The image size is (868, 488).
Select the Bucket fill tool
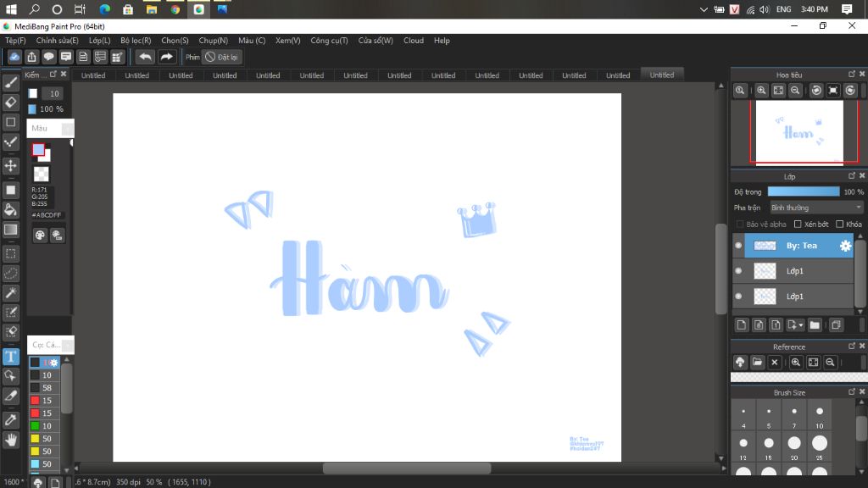tap(10, 210)
